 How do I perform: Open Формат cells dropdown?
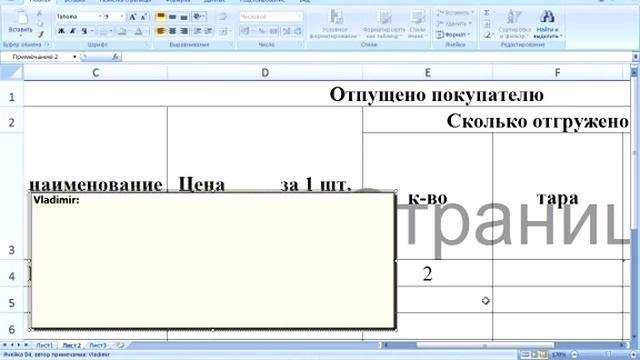tap(453, 35)
